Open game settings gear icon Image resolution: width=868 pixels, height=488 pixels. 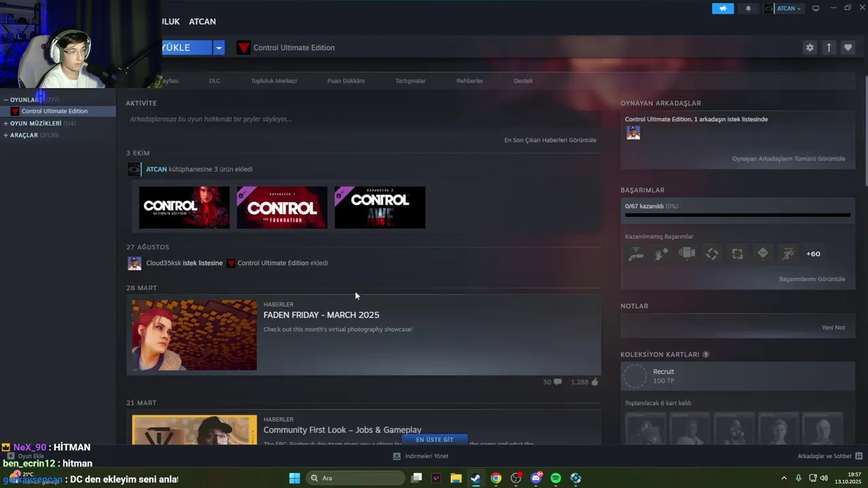[x=810, y=47]
